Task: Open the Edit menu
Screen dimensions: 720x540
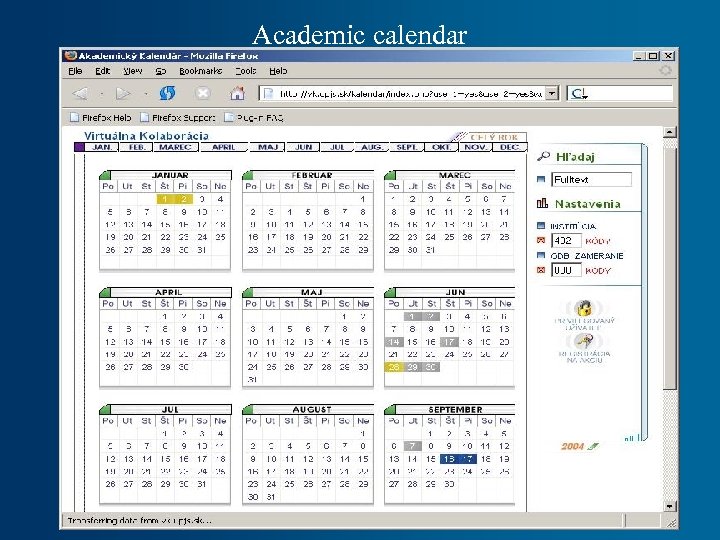Action: coord(103,71)
